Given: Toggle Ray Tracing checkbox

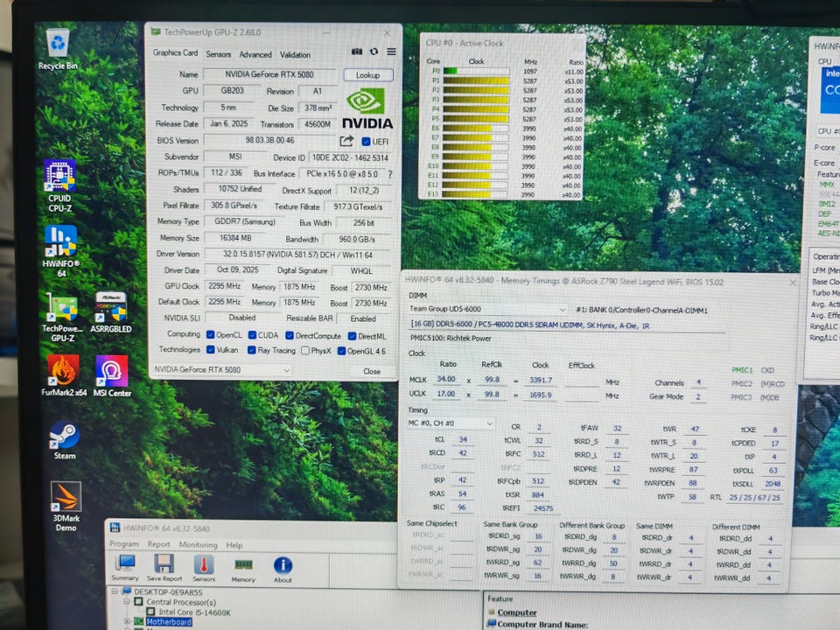Looking at the screenshot, I should pyautogui.click(x=251, y=350).
